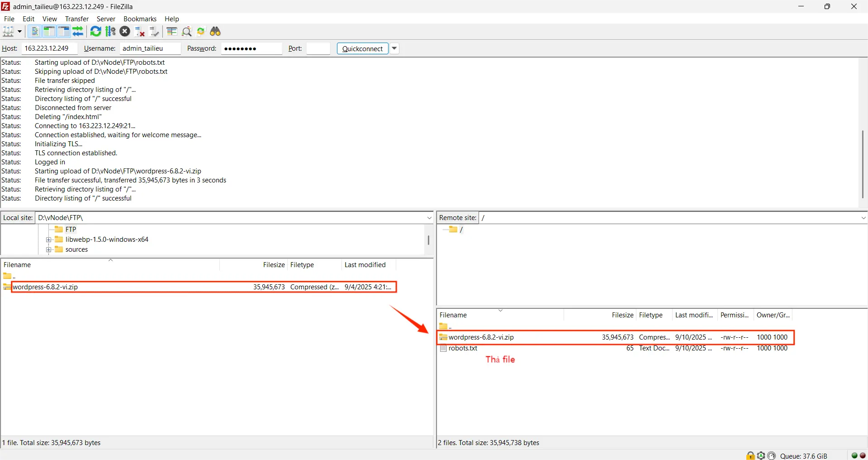868x460 pixels.
Task: Select FTP folder in local tree
Action: [x=71, y=230]
